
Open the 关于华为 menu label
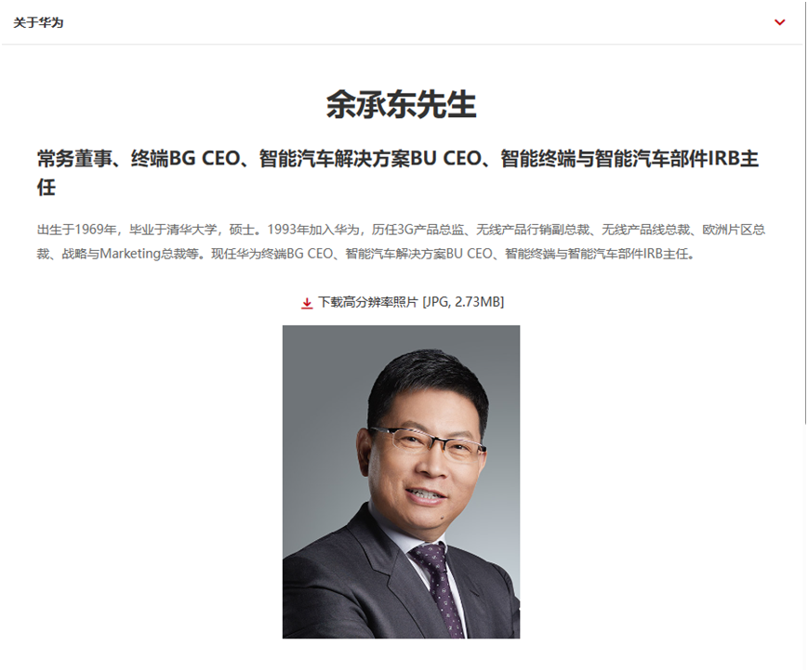38,22
